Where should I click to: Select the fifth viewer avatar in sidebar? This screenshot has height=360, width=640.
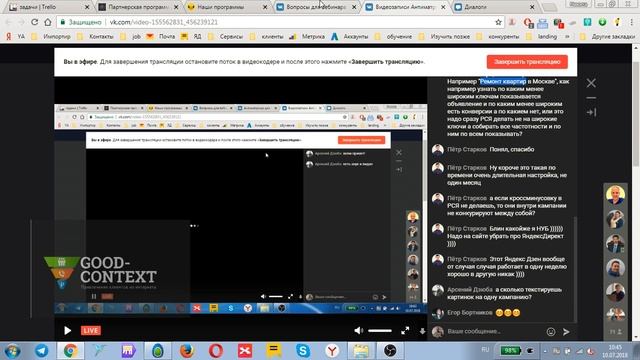click(x=615, y=293)
